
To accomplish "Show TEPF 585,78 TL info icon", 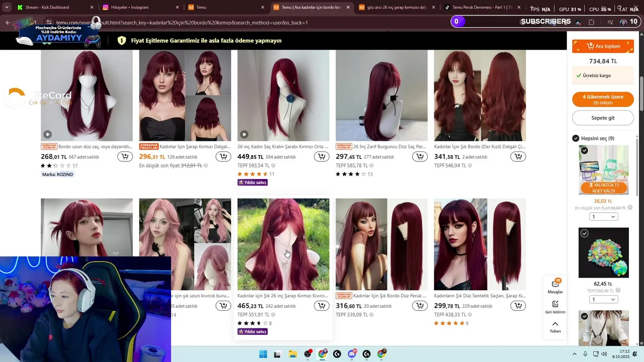I will click(372, 165).
